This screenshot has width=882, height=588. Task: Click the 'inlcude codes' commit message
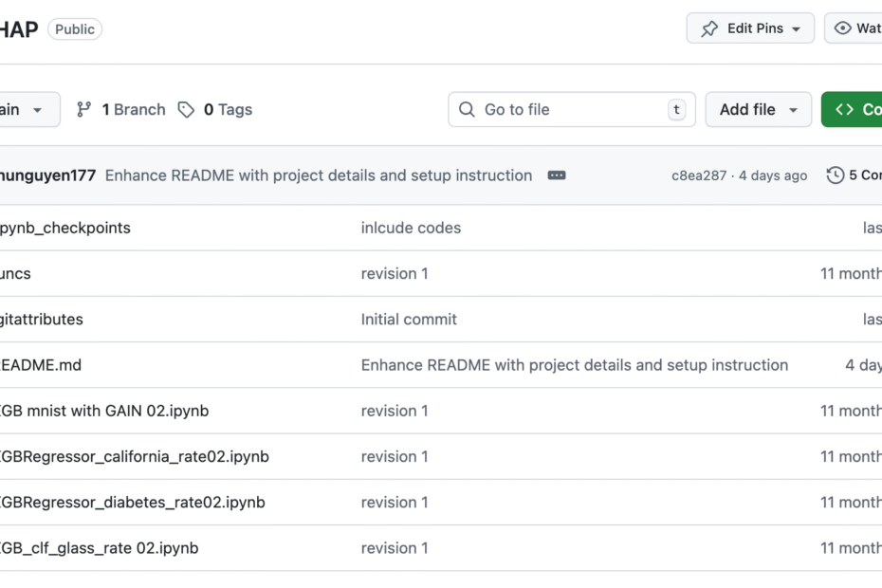pos(411,228)
